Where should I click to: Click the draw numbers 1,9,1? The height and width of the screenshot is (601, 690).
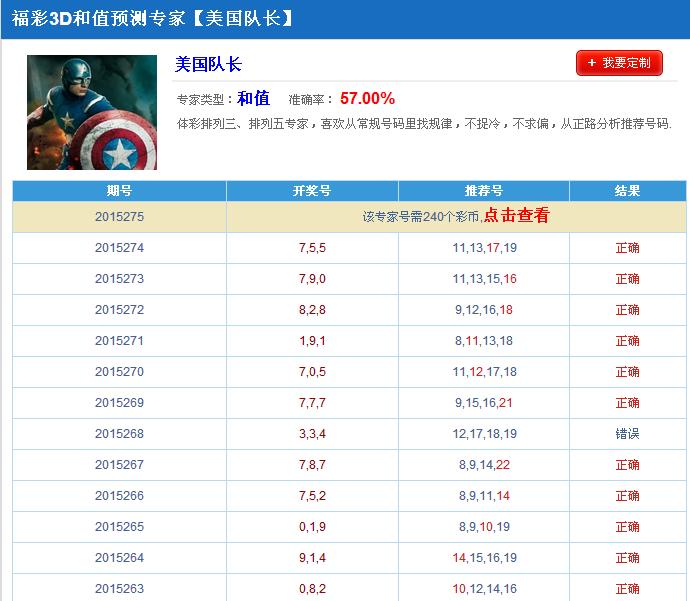[x=312, y=341]
